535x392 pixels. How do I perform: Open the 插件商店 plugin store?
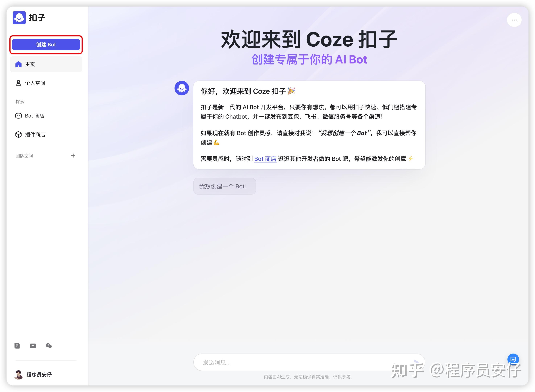click(x=46, y=135)
